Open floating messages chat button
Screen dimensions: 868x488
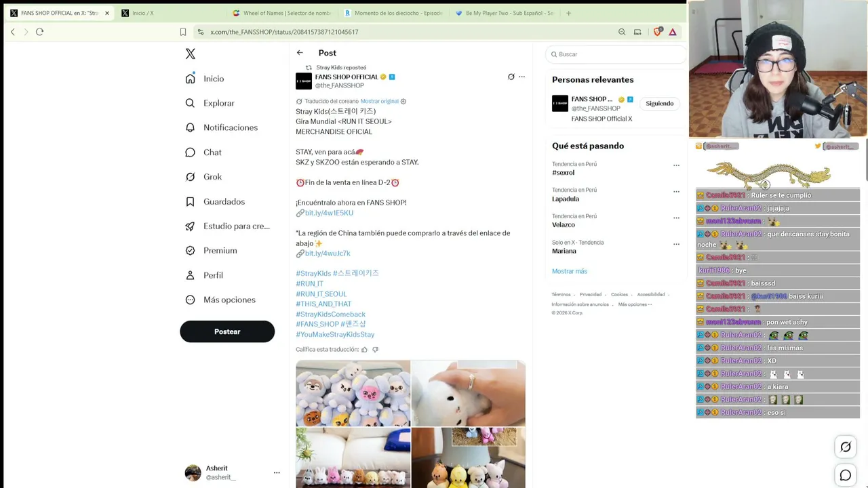[x=846, y=475]
